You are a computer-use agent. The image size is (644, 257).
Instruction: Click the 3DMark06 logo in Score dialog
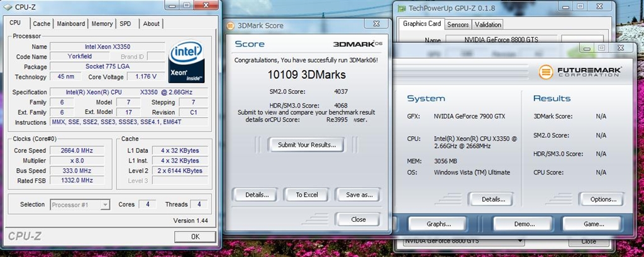tap(357, 44)
